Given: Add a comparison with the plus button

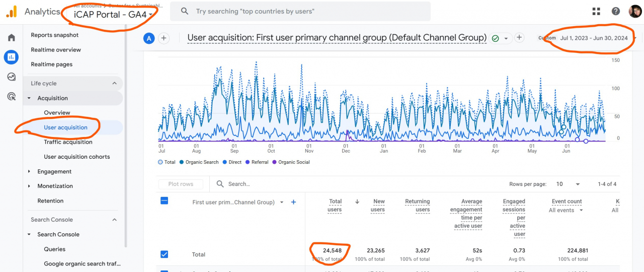Looking at the screenshot, I should [x=164, y=38].
